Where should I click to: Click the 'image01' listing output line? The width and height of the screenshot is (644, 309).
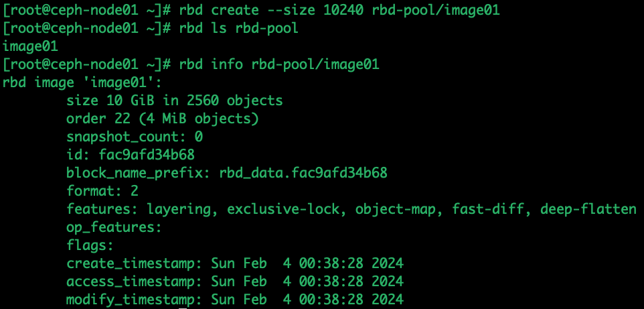point(30,46)
